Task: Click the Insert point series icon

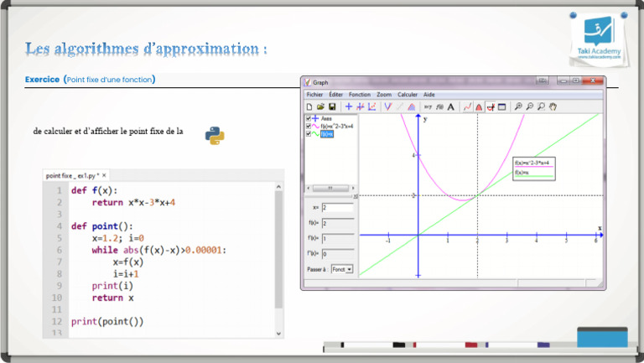Action: tap(371, 106)
